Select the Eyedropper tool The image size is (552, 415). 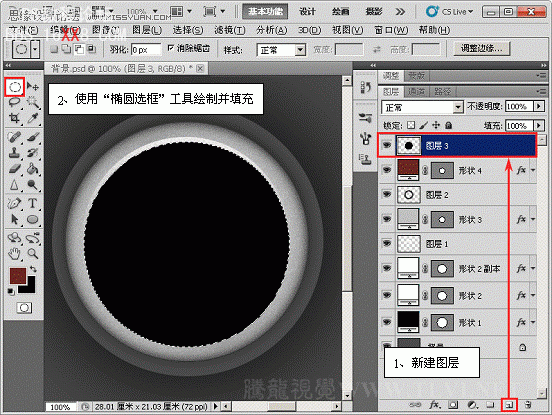click(33, 118)
